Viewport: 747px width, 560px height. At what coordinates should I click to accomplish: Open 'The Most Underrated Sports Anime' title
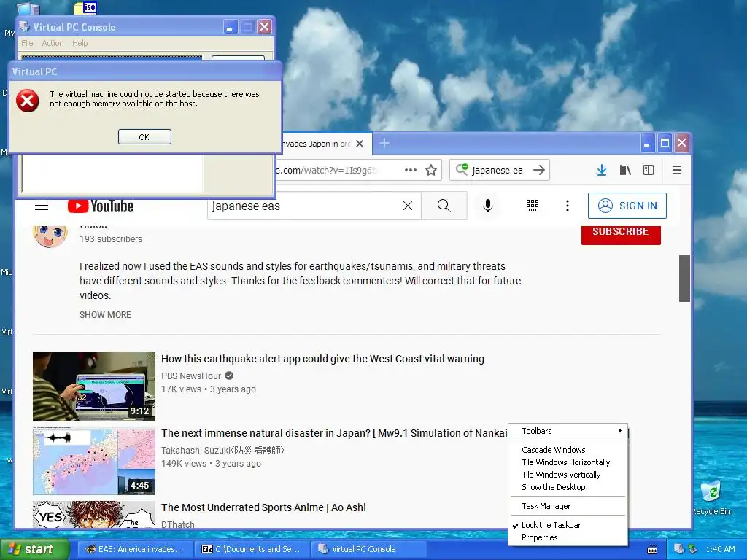pyautogui.click(x=263, y=507)
